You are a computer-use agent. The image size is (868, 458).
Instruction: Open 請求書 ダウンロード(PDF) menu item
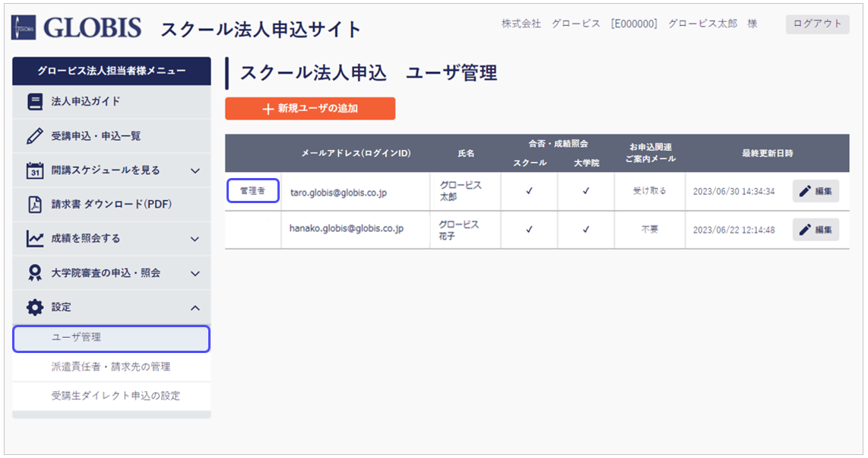point(111,205)
